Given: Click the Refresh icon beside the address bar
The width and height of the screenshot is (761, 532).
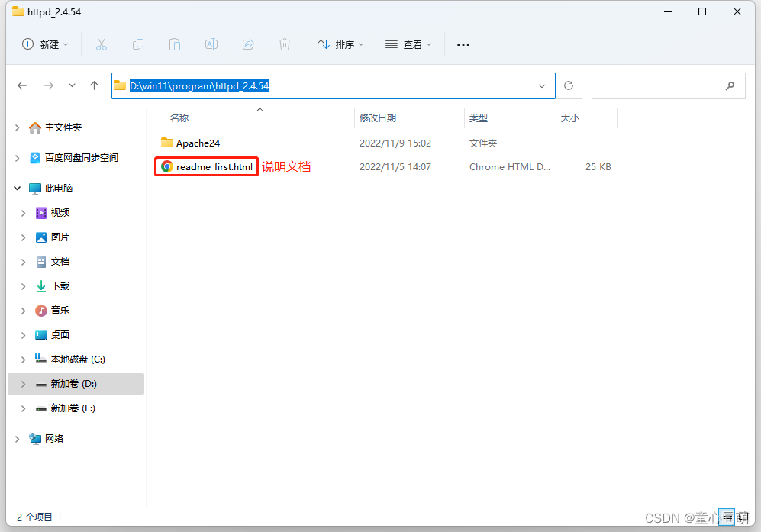Looking at the screenshot, I should (569, 85).
